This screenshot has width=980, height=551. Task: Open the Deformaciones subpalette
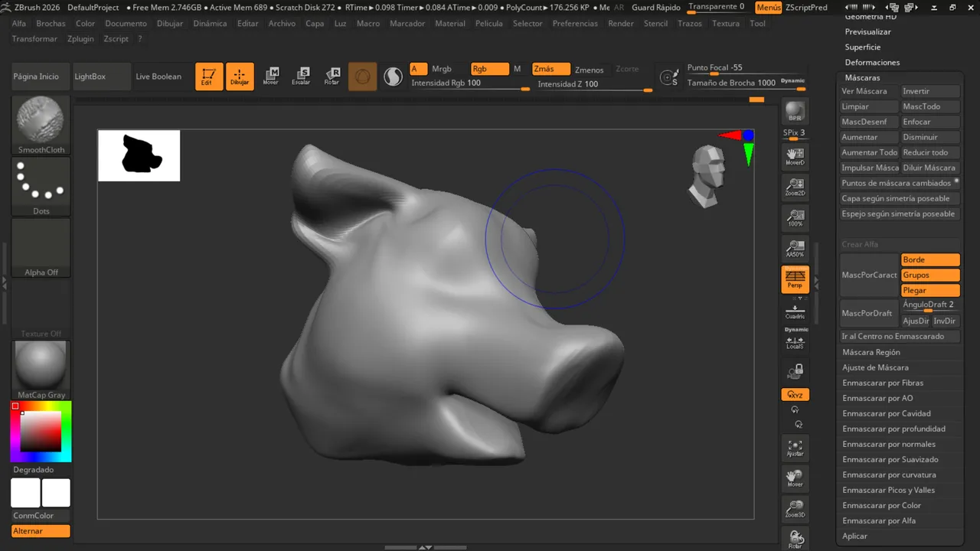pos(872,62)
